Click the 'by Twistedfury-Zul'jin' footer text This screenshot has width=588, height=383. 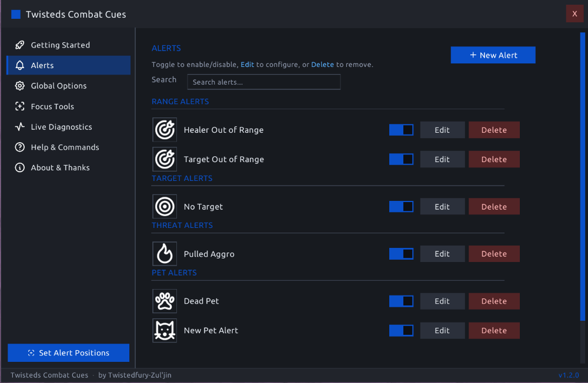(x=135, y=375)
